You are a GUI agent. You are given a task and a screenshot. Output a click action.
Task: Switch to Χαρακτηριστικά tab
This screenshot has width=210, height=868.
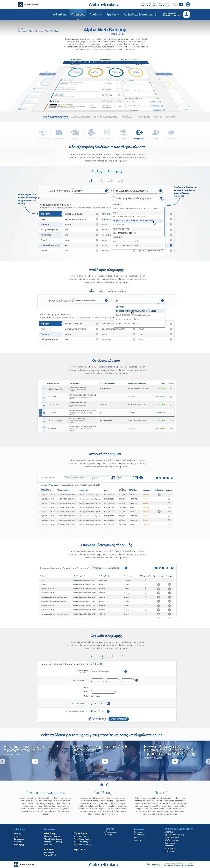80,117
